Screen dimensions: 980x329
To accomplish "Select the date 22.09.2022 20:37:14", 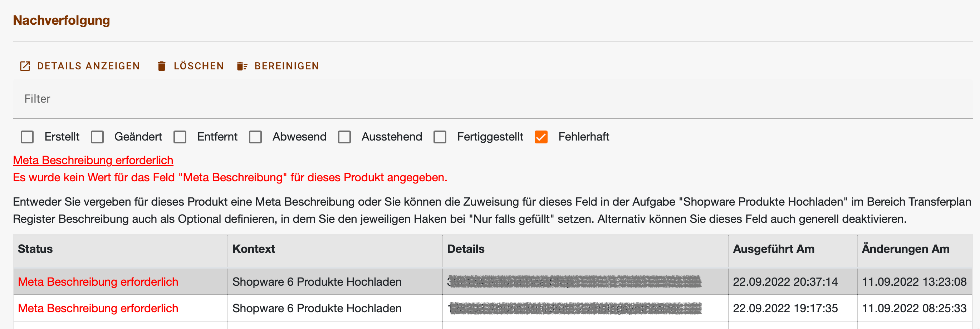I will (x=785, y=282).
